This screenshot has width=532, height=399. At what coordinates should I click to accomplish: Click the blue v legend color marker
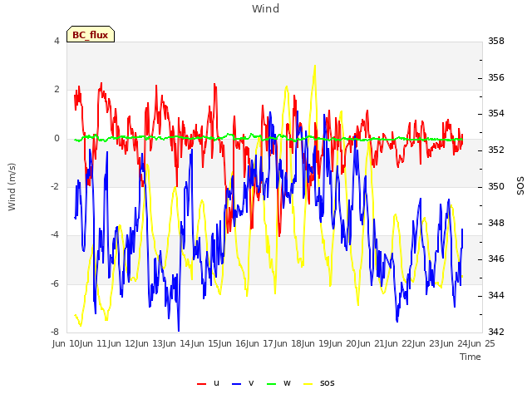click(236, 384)
